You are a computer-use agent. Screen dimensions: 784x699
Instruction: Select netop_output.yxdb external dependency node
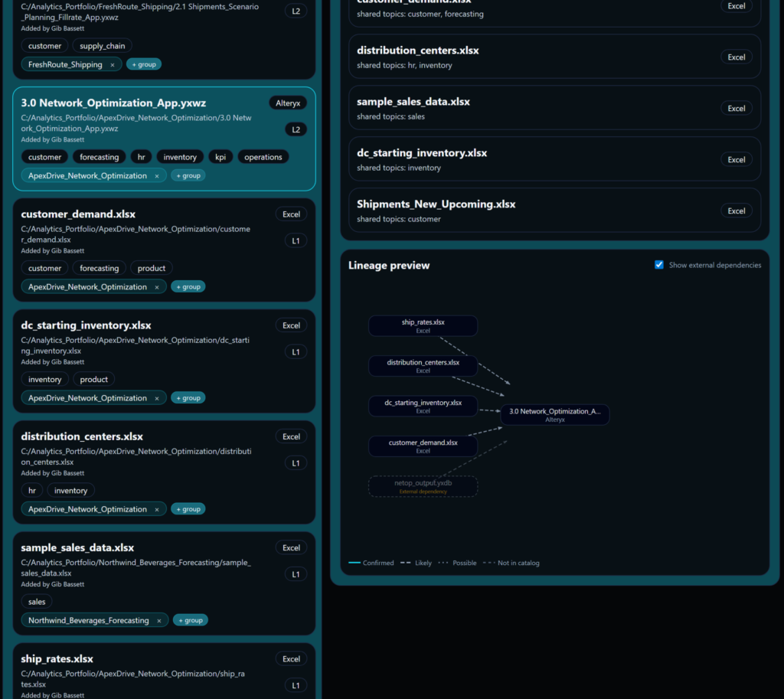(x=423, y=486)
